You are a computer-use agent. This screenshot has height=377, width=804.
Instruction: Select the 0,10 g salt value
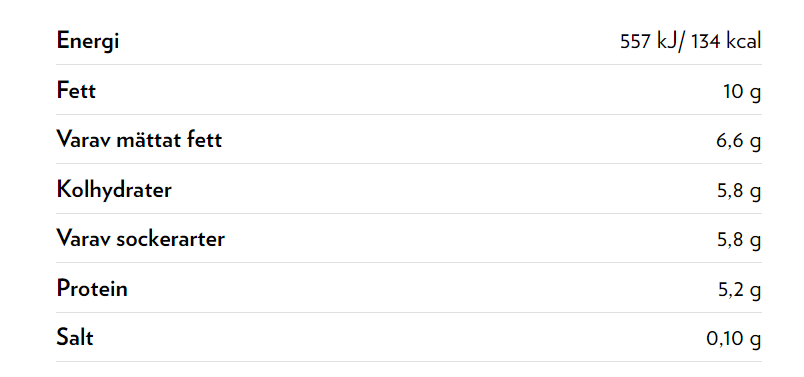pos(734,340)
